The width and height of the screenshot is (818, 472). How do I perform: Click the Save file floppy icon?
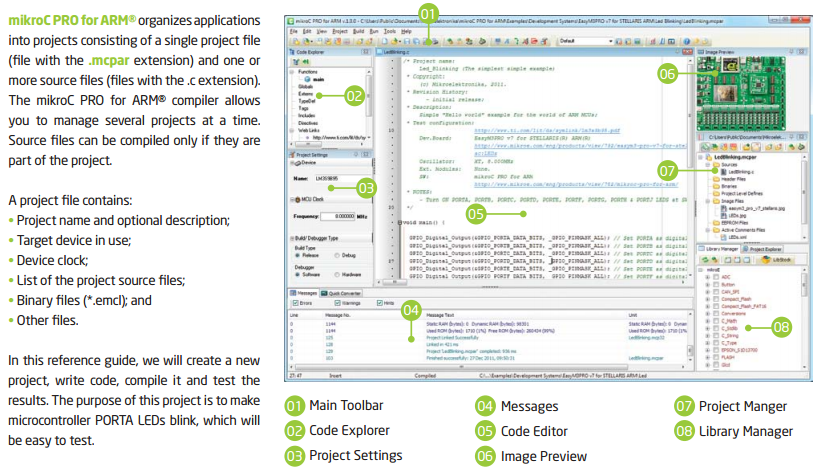[x=407, y=41]
